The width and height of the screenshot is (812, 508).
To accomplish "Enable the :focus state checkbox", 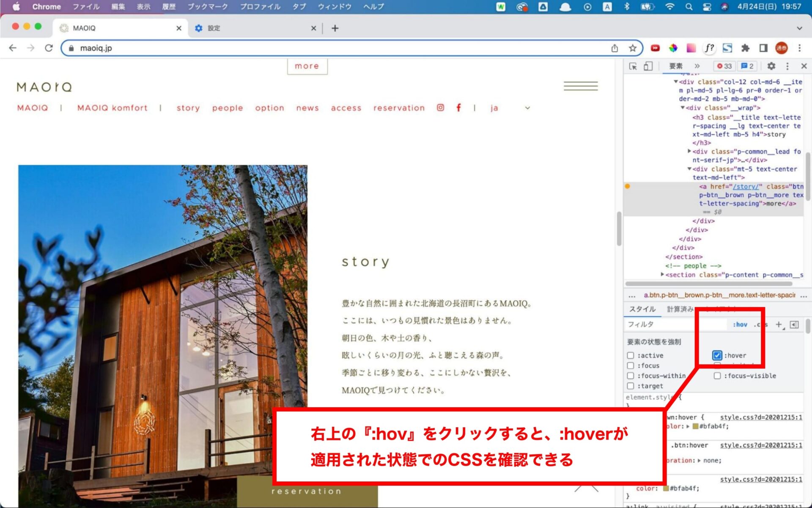I will (x=631, y=365).
